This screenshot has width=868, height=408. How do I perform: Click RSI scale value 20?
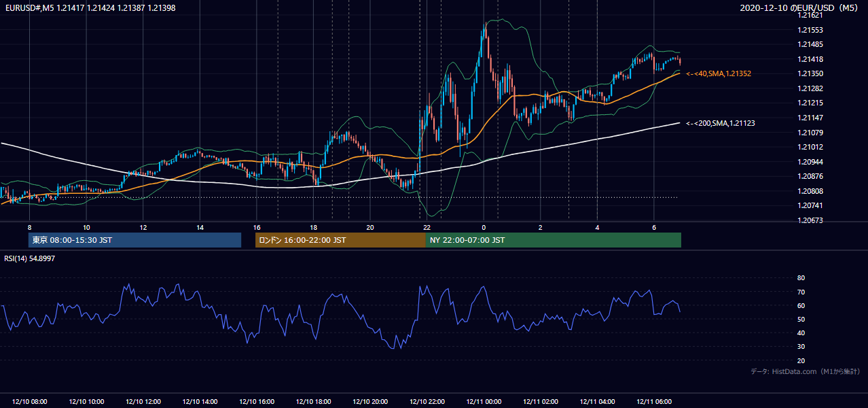[801, 360]
